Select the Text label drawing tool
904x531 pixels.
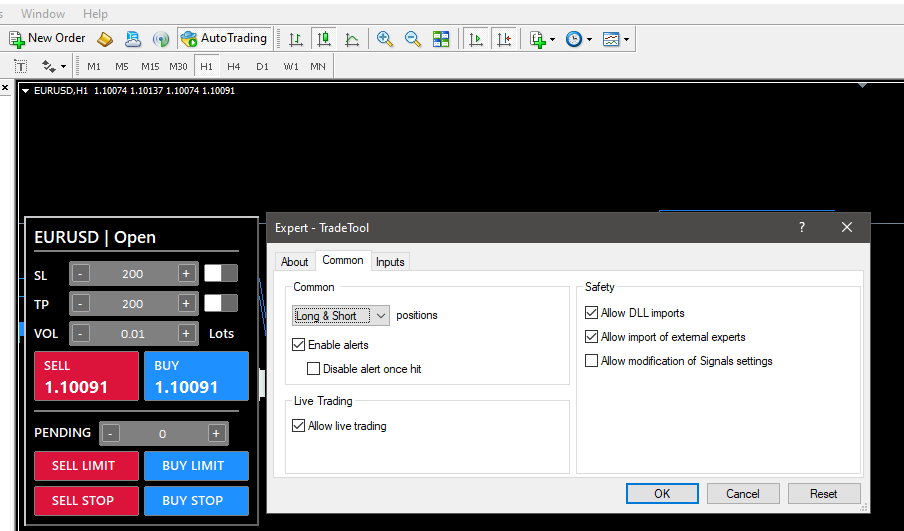20,66
